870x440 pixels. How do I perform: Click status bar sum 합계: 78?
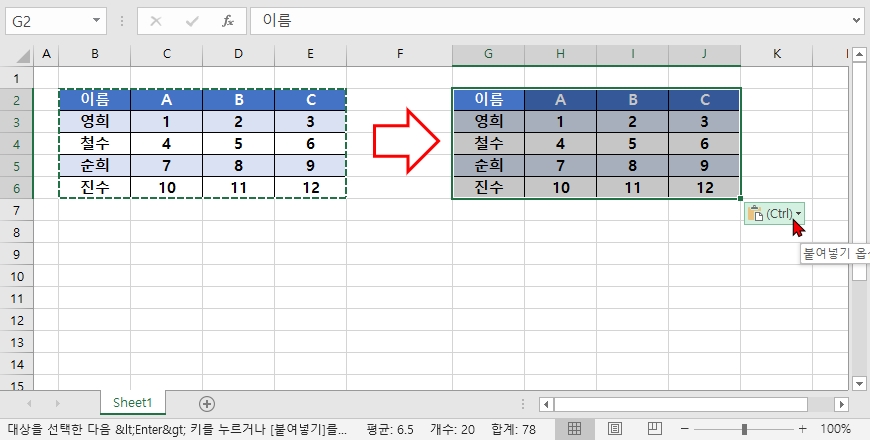coord(513,429)
